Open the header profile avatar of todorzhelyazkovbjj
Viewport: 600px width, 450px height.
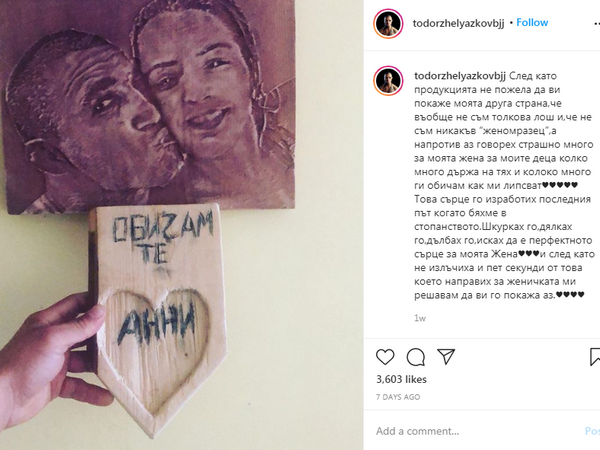[x=388, y=24]
